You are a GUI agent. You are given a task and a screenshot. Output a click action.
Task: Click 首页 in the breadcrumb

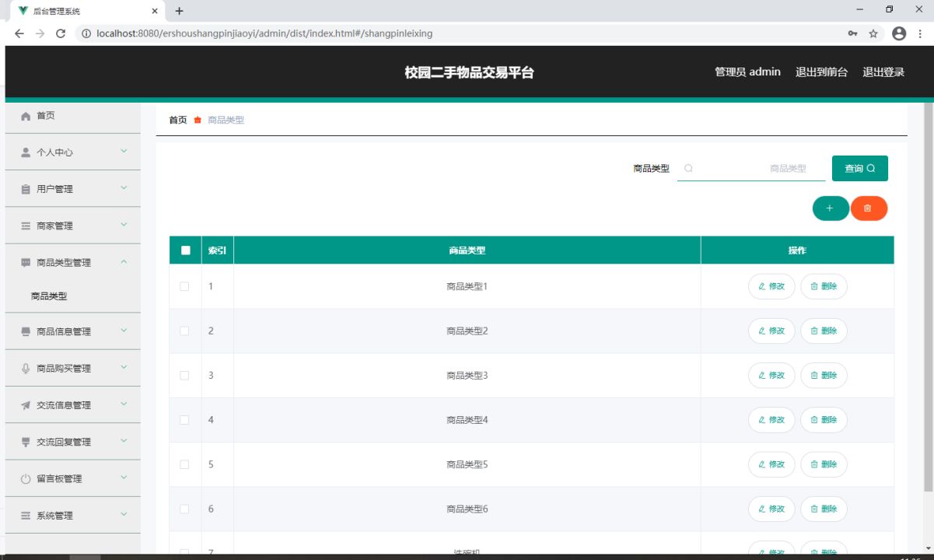(177, 120)
